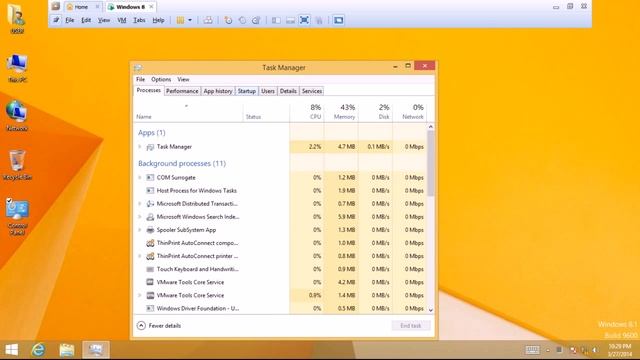The width and height of the screenshot is (640, 360).
Task: Click Task Manager title bar icon
Action: point(138,67)
